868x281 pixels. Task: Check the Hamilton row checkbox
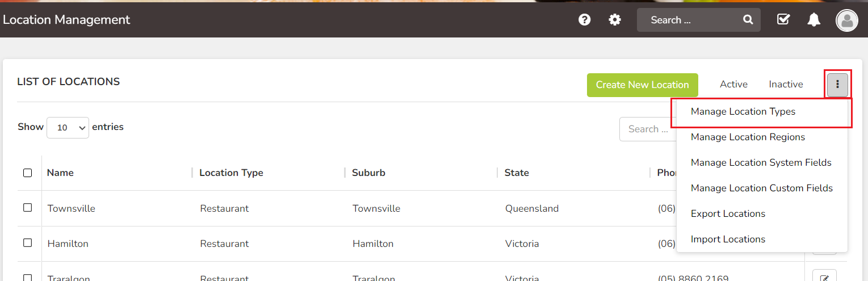coord(27,243)
